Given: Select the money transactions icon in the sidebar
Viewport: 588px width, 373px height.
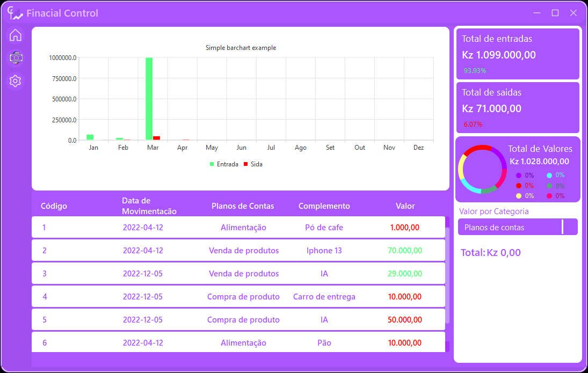Looking at the screenshot, I should pyautogui.click(x=16, y=58).
